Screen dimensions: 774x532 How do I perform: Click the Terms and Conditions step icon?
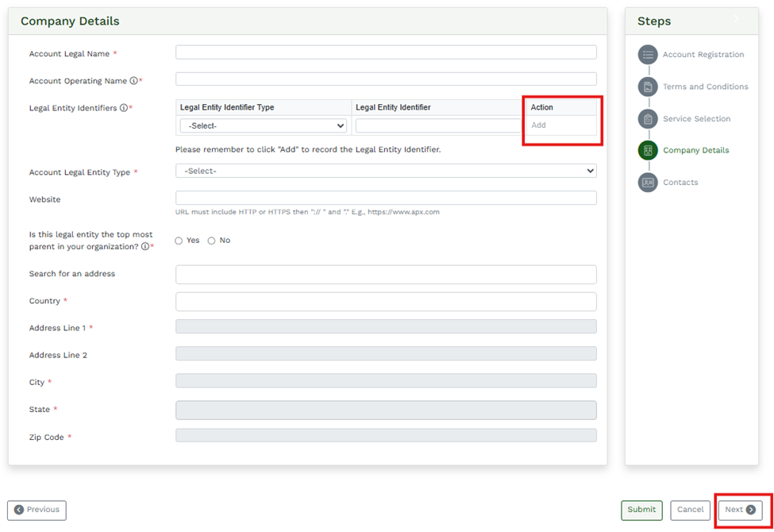click(x=648, y=87)
